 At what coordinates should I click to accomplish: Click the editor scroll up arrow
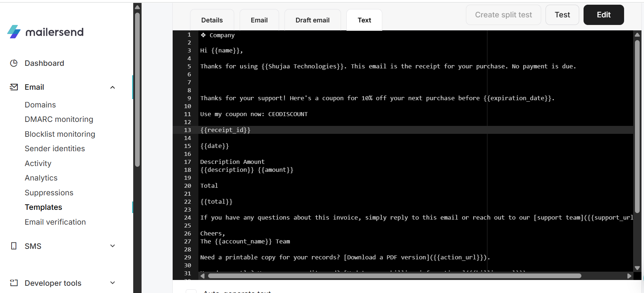click(637, 35)
